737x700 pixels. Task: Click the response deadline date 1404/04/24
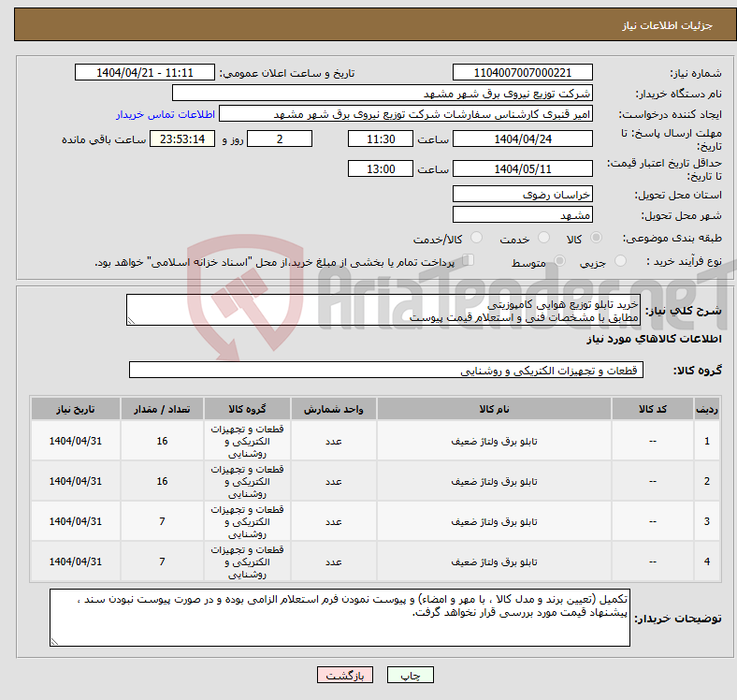point(522,139)
